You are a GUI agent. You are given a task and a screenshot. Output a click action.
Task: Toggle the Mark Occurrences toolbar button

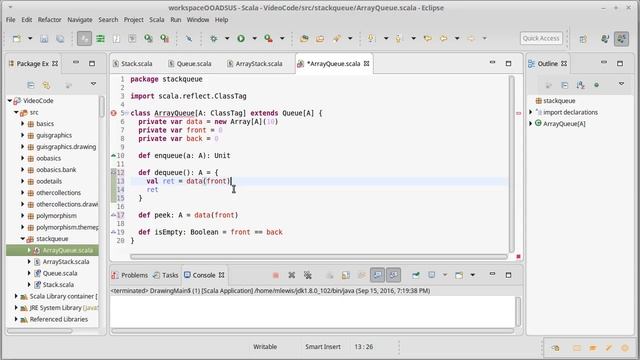pyautogui.click(x=84, y=39)
